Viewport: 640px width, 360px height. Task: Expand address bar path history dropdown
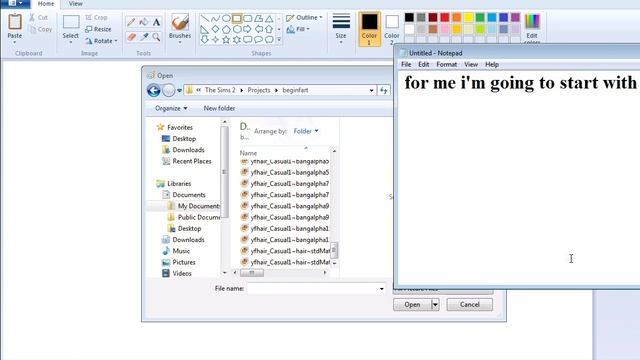371,90
